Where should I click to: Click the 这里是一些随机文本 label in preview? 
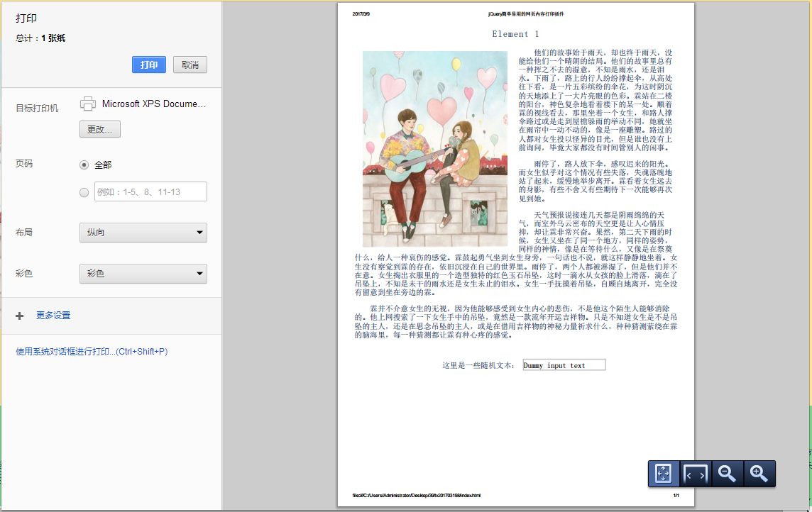478,366
